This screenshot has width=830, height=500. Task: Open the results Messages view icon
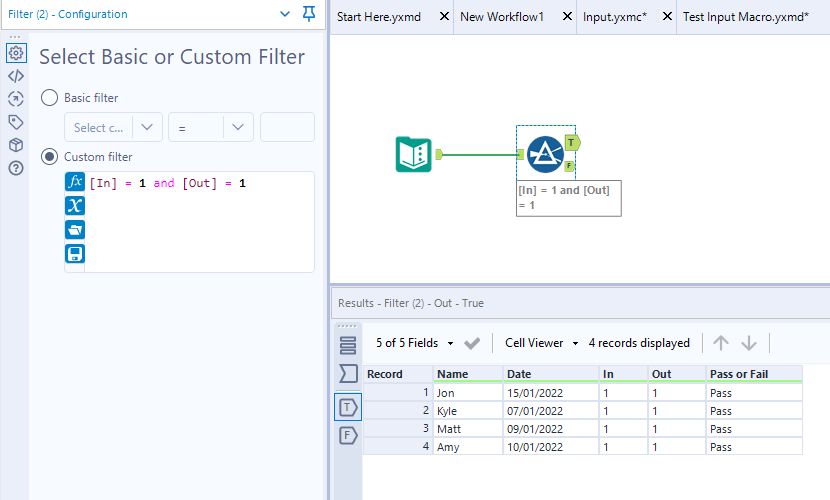348,374
